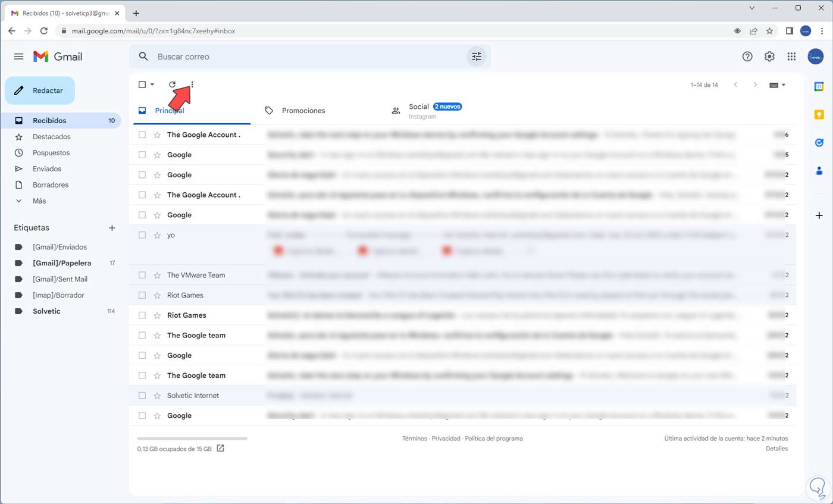Toggle the select-all checkbox
This screenshot has height=504, width=833.
pos(142,84)
